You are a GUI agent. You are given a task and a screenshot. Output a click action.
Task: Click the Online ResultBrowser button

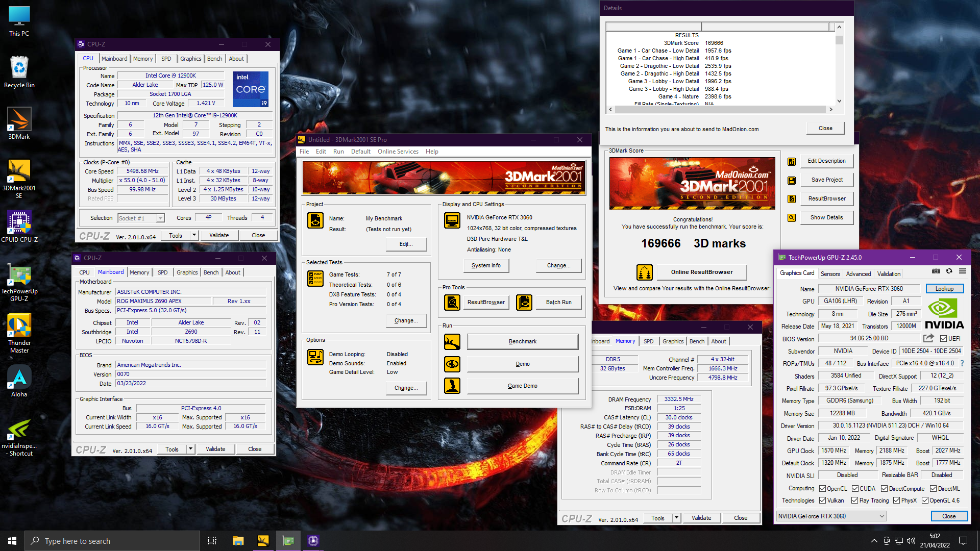702,272
